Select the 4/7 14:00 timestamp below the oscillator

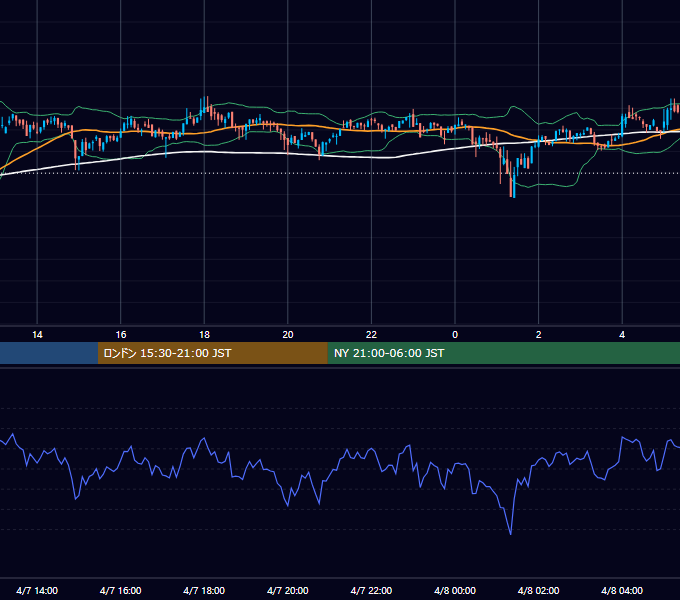[x=37, y=590]
